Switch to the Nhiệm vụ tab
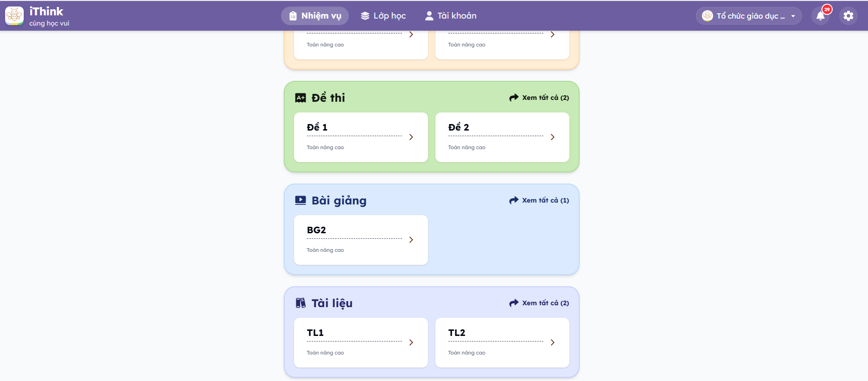Viewport: 868px width, 381px height. coord(315,16)
